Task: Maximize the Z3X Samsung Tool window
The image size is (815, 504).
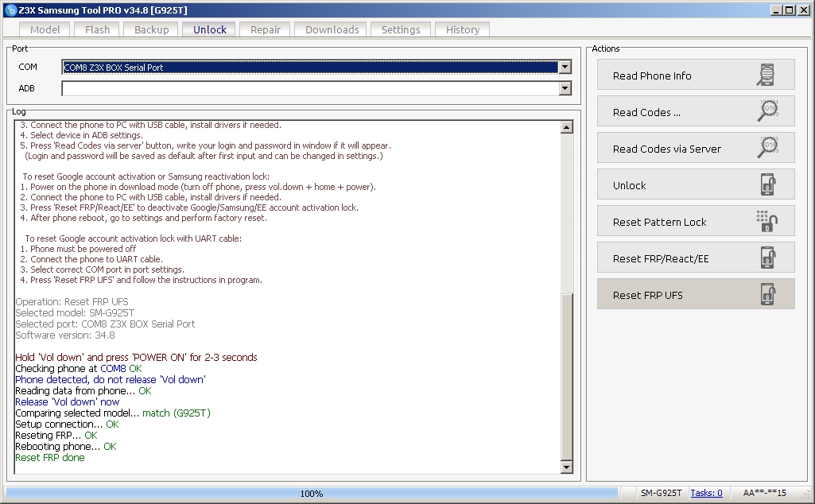Action: [x=790, y=10]
